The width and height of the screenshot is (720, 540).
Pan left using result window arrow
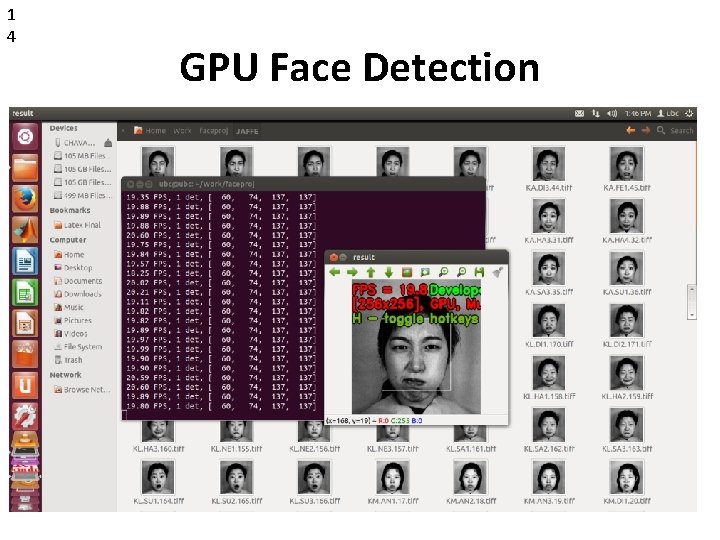(335, 272)
